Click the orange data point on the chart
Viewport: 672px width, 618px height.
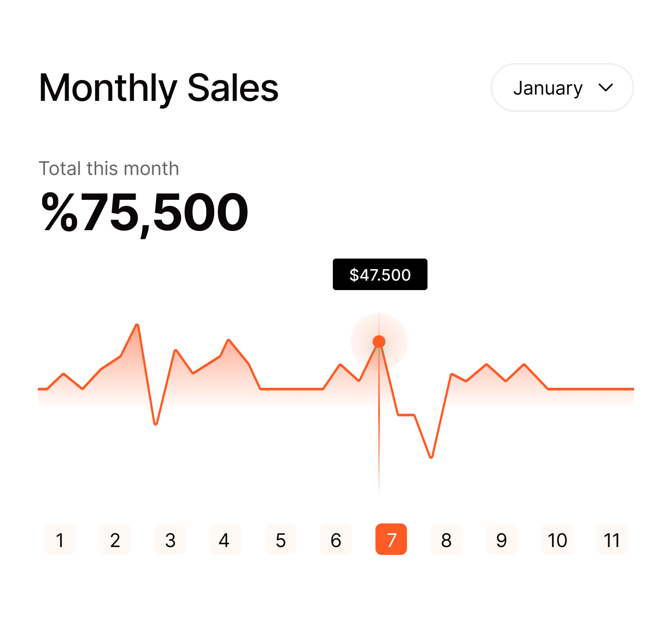pyautogui.click(x=379, y=342)
